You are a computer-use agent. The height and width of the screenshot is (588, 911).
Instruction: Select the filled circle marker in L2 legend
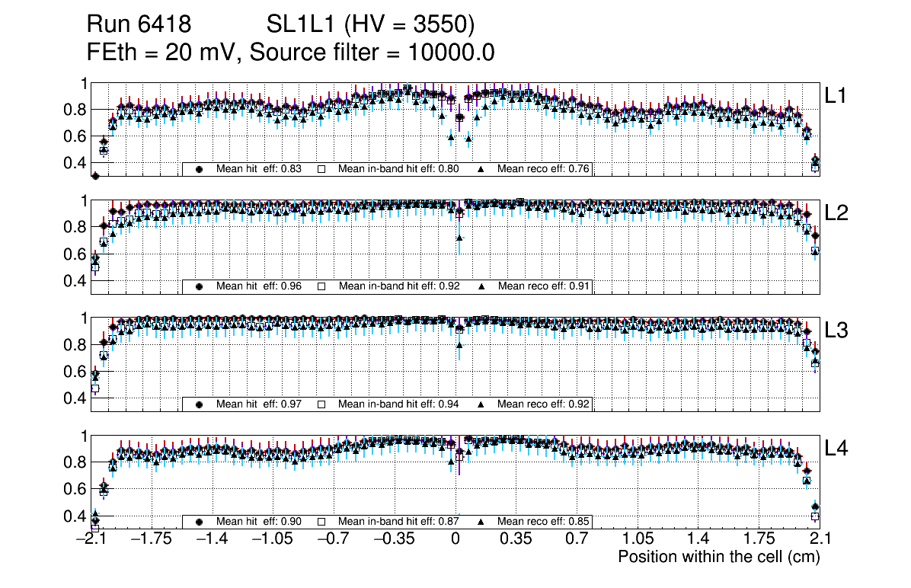(200, 286)
